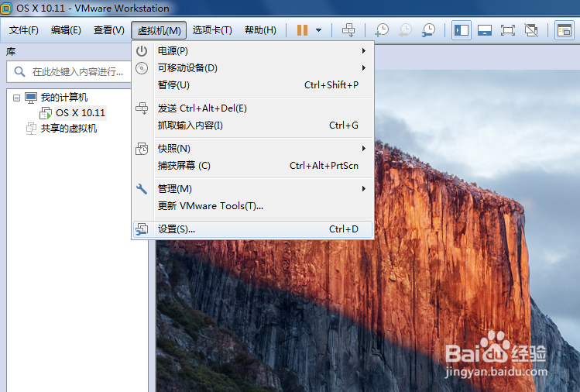Click the send Ctrl+Alt+Del toolbar icon
This screenshot has height=392, width=580.
tap(348, 30)
